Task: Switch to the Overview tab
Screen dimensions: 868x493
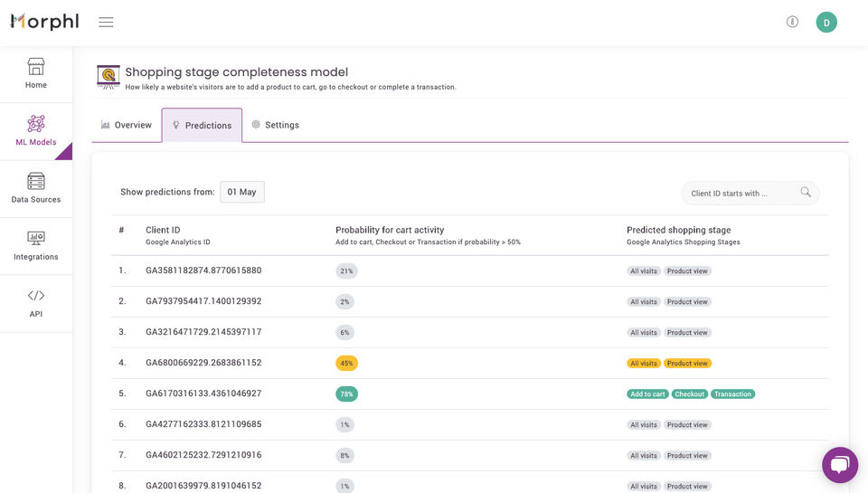Action: click(127, 125)
